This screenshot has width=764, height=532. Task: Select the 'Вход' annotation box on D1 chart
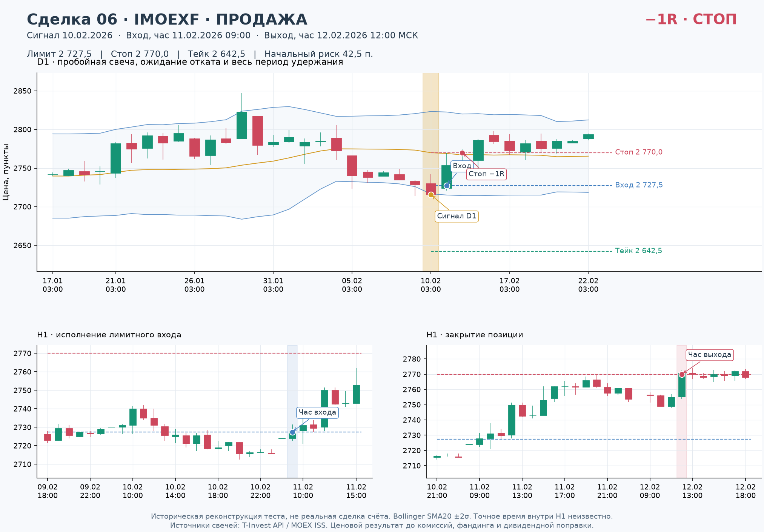click(x=462, y=166)
